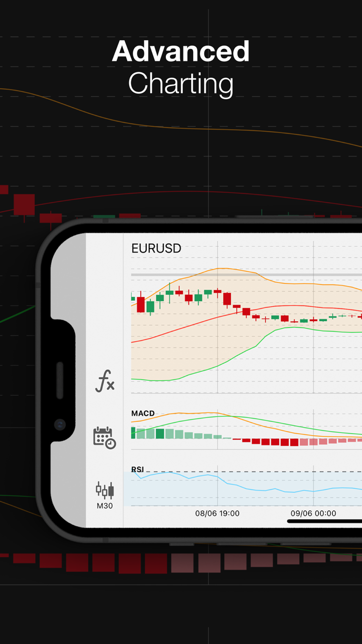Tap the phone's front camera lens
362x644 pixels.
pos(60,425)
